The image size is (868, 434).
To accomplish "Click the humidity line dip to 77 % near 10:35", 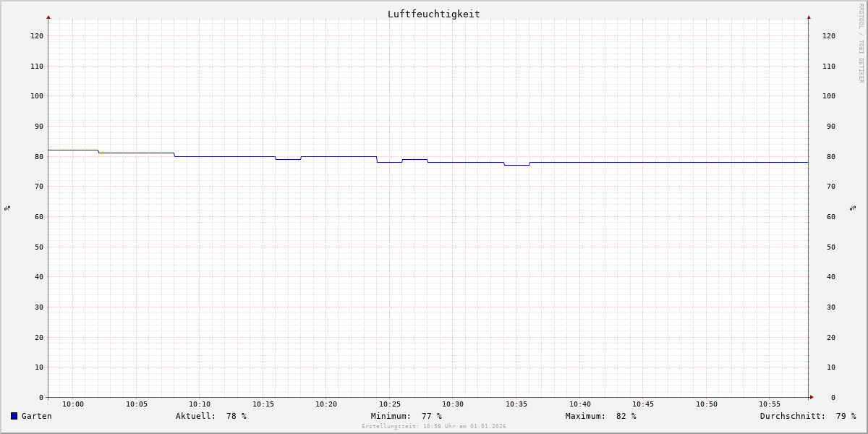I will tap(516, 165).
